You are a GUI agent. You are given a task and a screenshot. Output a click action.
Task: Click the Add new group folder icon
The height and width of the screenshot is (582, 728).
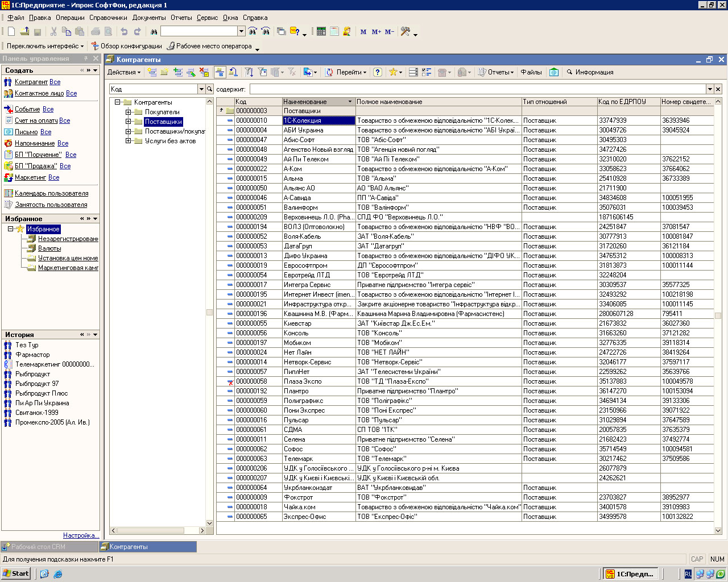click(164, 72)
